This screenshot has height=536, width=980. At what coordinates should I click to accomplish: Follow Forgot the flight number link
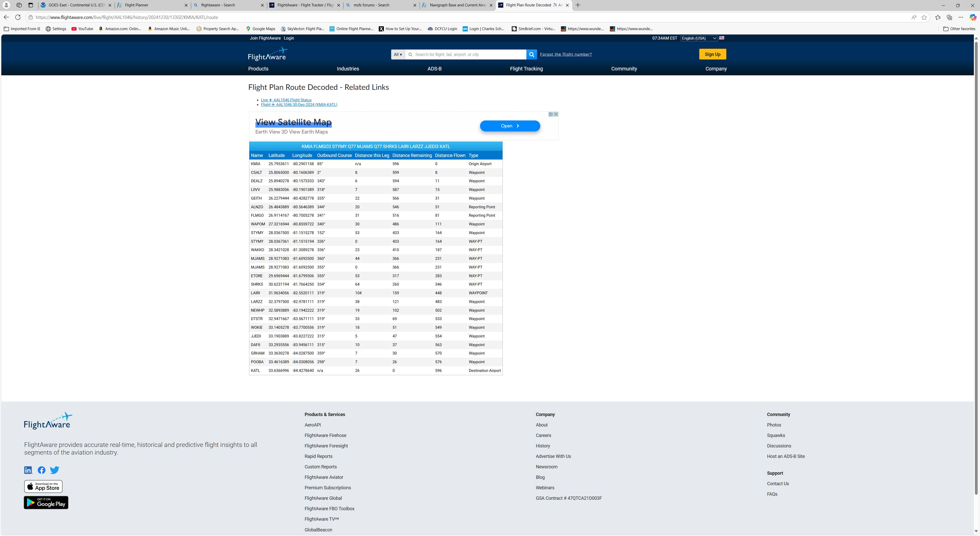pos(566,54)
